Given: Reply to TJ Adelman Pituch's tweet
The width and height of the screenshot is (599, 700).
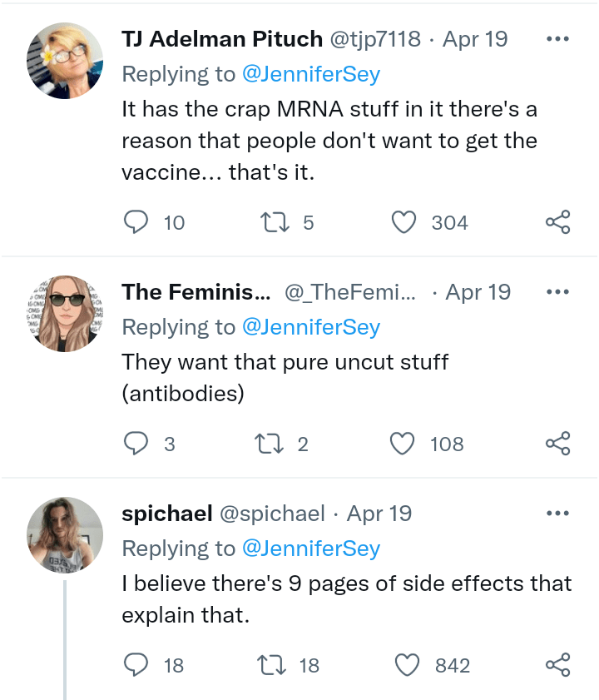Looking at the screenshot, I should click(x=136, y=222).
